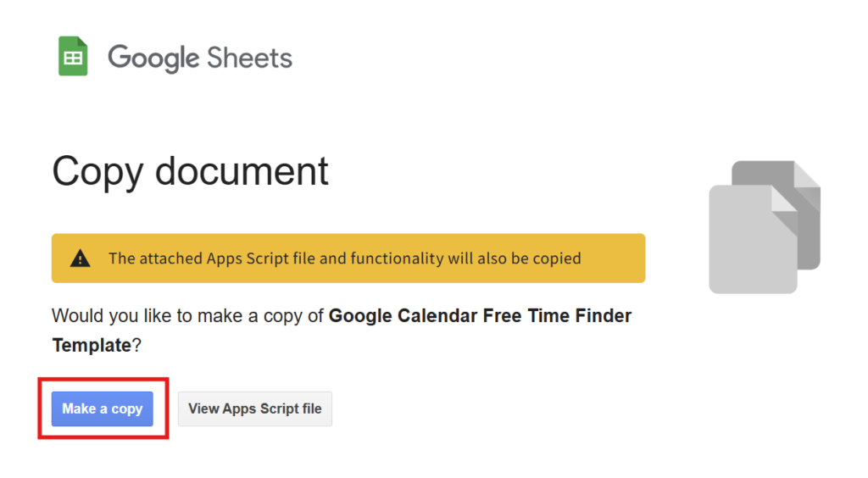The height and width of the screenshot is (478, 868).
Task: Click the warning triangle icon in banner
Action: pyautogui.click(x=81, y=258)
